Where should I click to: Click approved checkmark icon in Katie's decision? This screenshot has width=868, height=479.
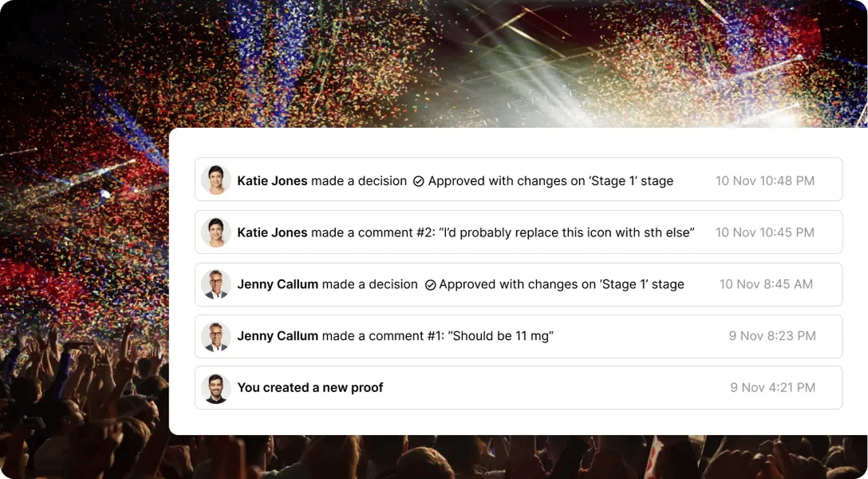(418, 181)
